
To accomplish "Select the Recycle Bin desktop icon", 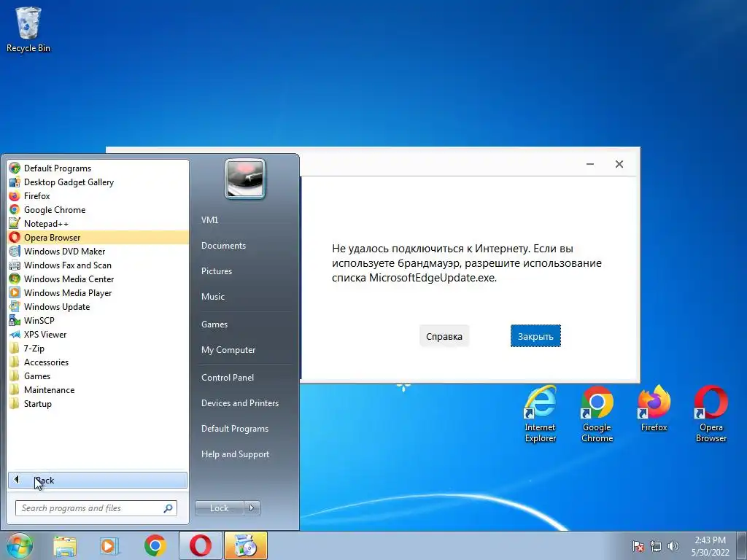I will [28, 29].
